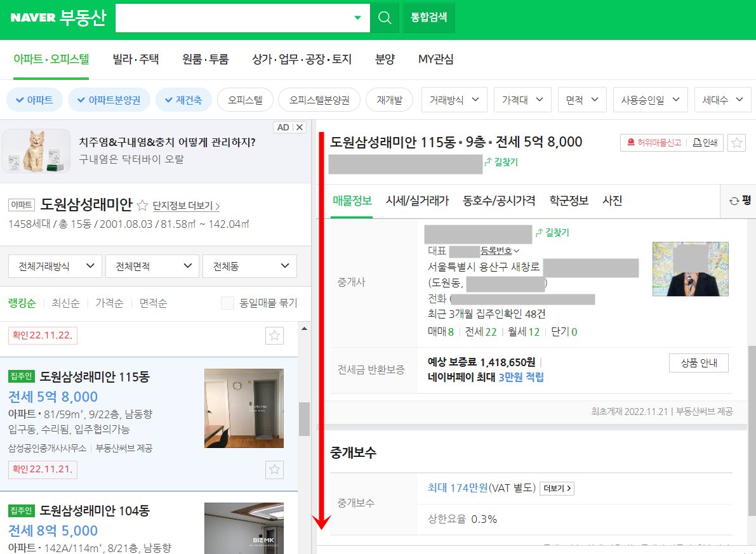Enable the 동일매물 묶기 checkbox
The width and height of the screenshot is (756, 554).
(227, 303)
